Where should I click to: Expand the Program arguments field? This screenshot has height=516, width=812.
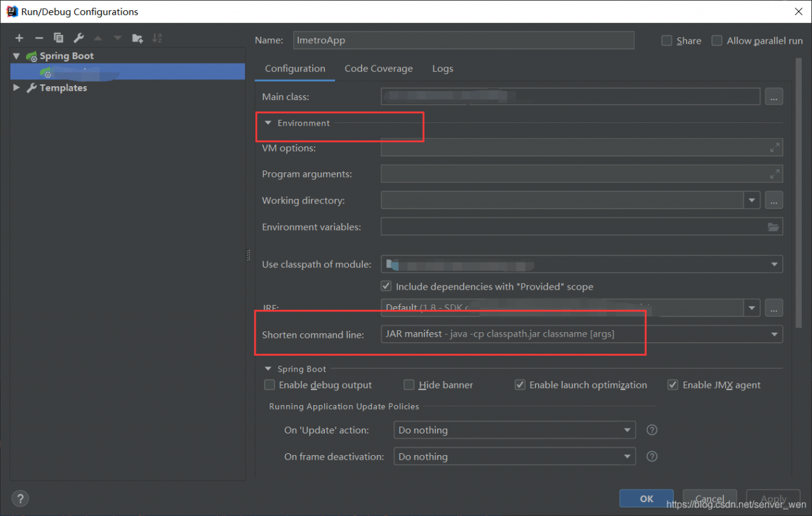click(x=775, y=174)
